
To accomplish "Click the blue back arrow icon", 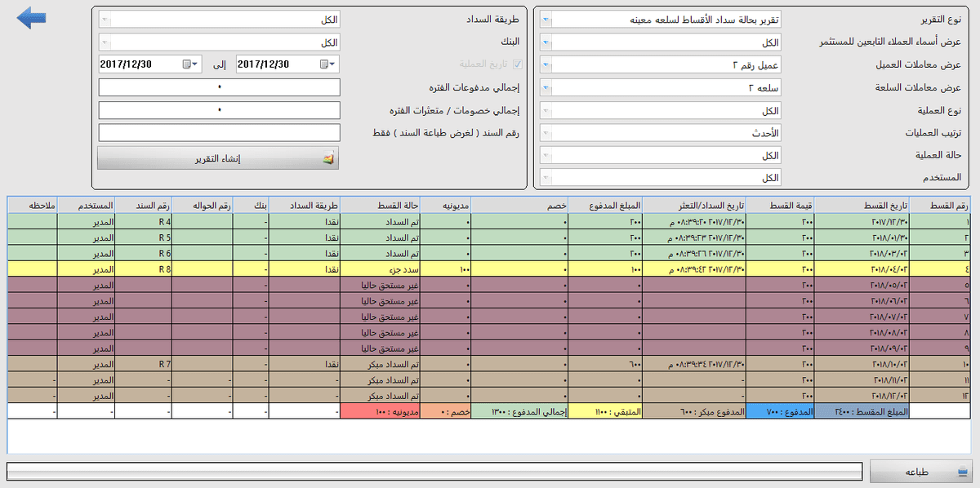I will click(x=31, y=18).
